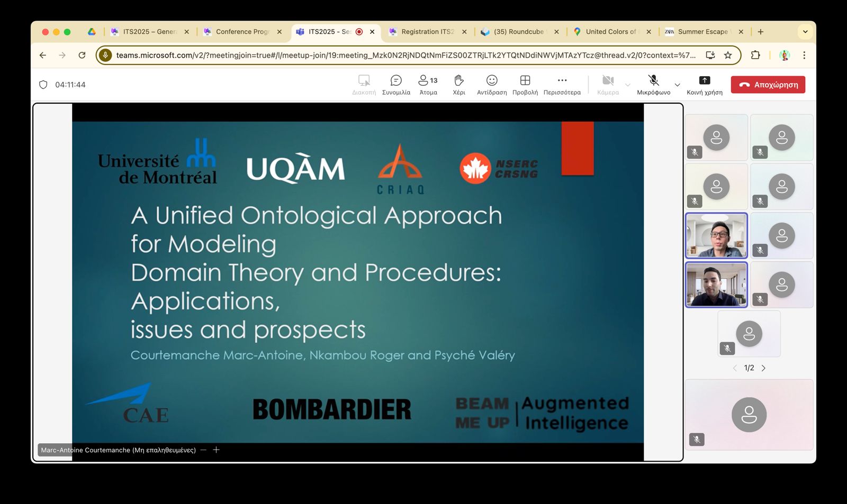This screenshot has width=847, height=504.
Task: Click the centered single participant tile above pager
Action: (749, 334)
